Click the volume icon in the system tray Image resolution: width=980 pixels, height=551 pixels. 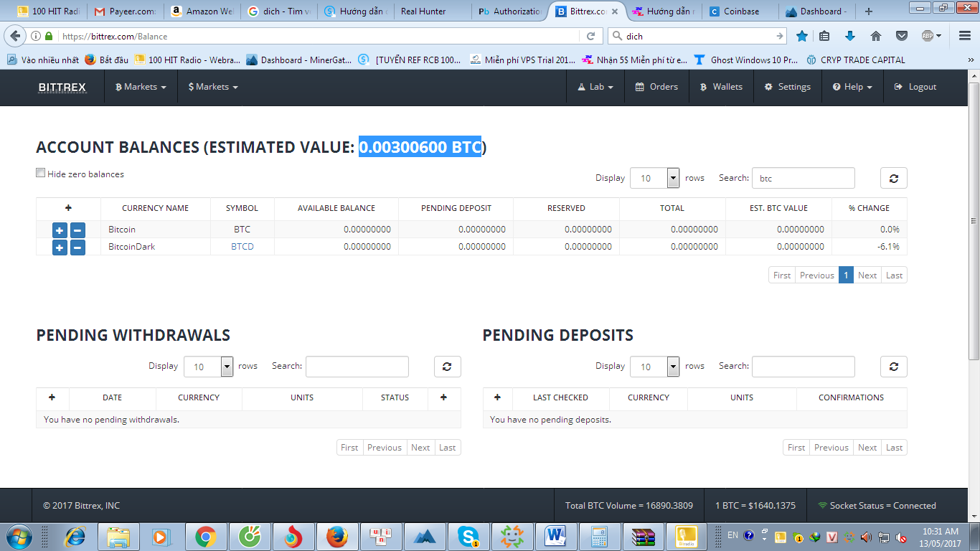[x=866, y=537]
